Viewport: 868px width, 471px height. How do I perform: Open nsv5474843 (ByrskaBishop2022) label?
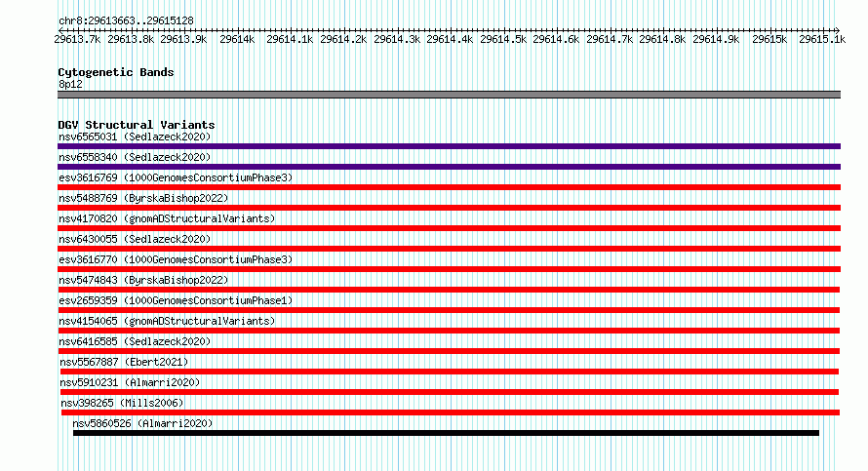click(143, 280)
